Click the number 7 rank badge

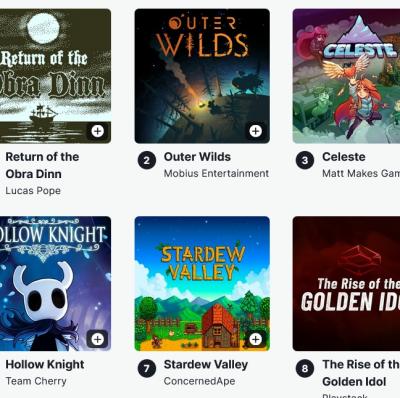[147, 368]
